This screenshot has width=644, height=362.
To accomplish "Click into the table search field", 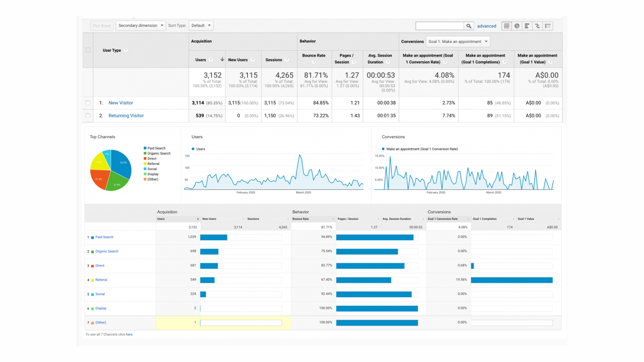I will coord(439,26).
